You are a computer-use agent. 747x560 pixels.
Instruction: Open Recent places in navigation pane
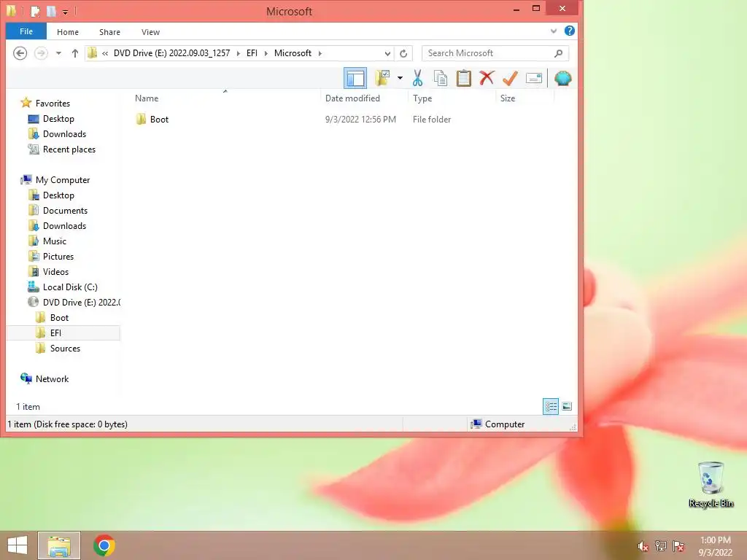[x=69, y=149]
